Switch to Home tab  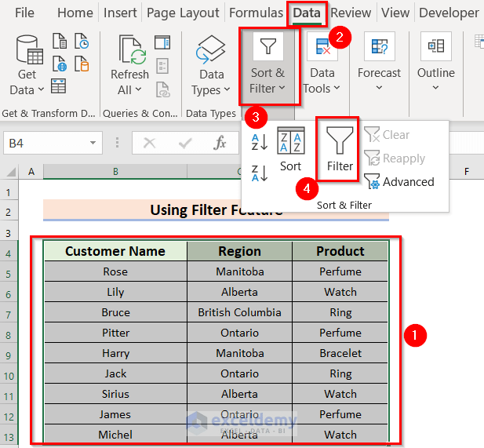(75, 13)
